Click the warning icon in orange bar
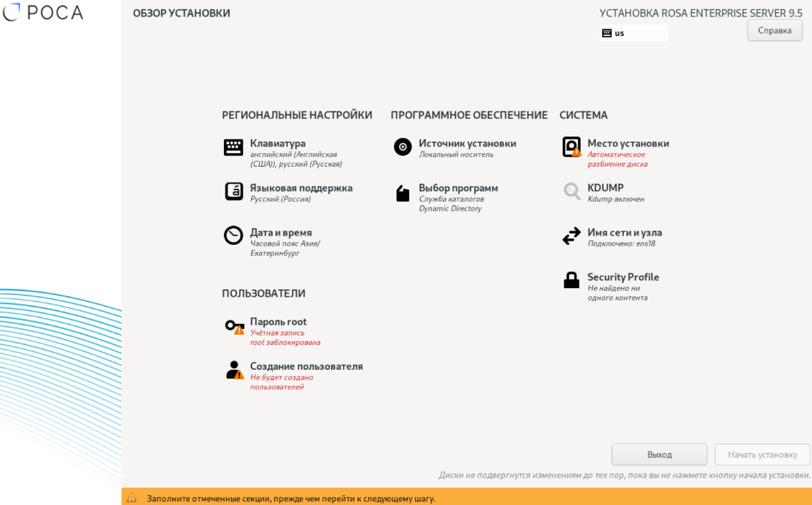Screen dimensions: 812x505 tap(131, 498)
